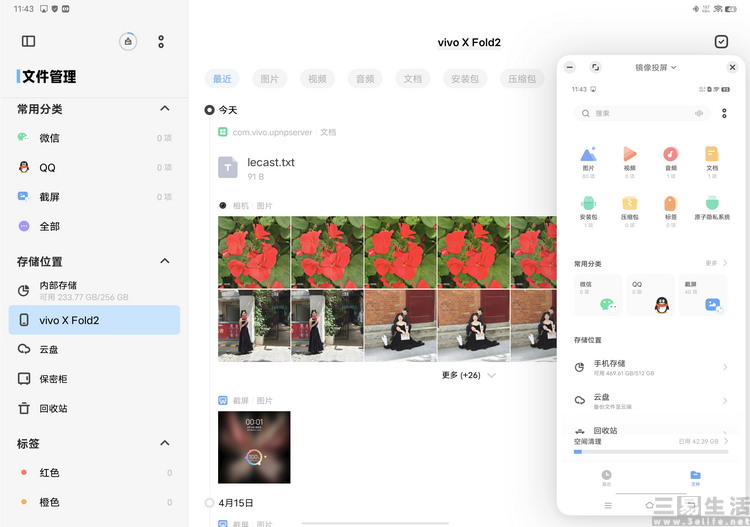Open the 微信 card in mirror window
Screen dimensions: 750x527
tap(598, 295)
